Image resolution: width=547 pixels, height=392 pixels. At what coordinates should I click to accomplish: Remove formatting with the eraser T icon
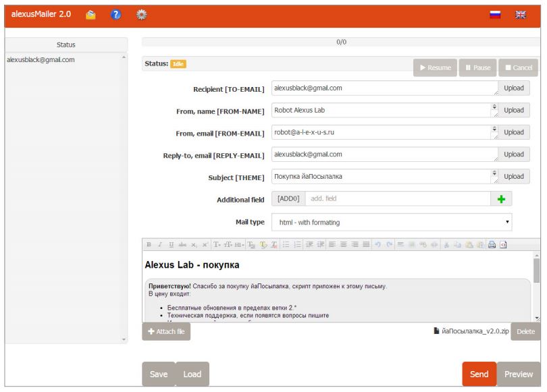coord(274,245)
